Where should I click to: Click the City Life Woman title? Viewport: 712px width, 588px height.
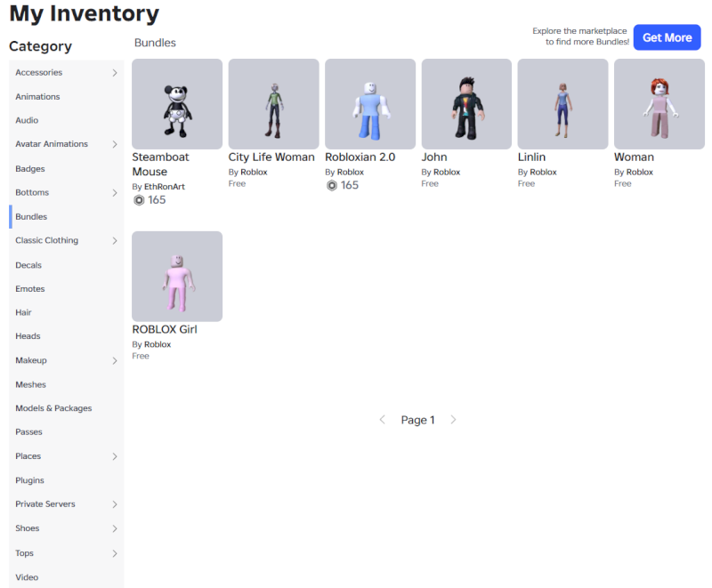(x=271, y=157)
